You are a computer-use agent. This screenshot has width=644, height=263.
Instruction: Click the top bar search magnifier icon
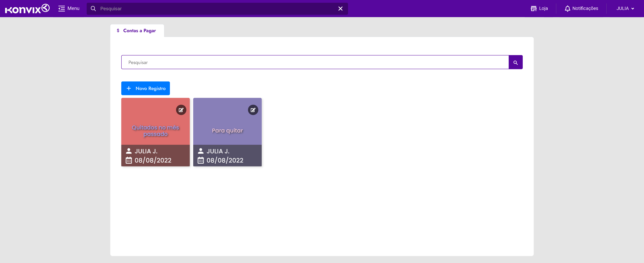93,9
